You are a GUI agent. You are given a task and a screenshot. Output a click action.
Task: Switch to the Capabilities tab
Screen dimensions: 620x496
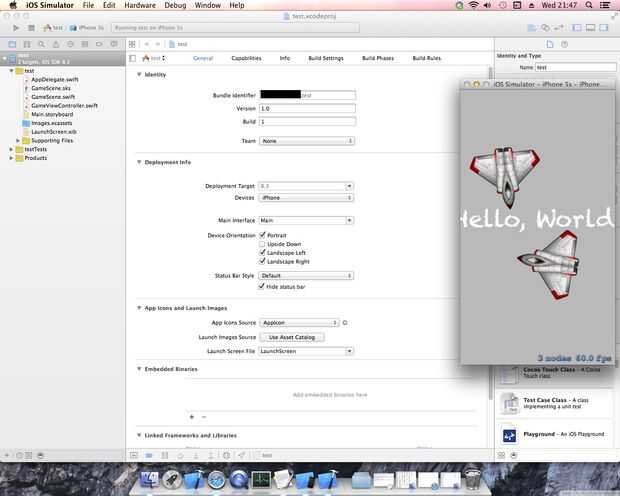(x=246, y=58)
